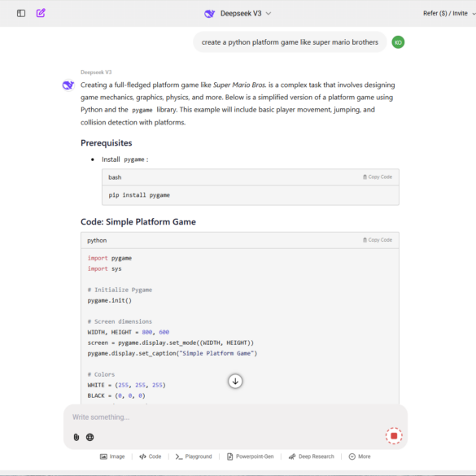Stop generation with red stop button
The image size is (476, 476).
click(394, 436)
